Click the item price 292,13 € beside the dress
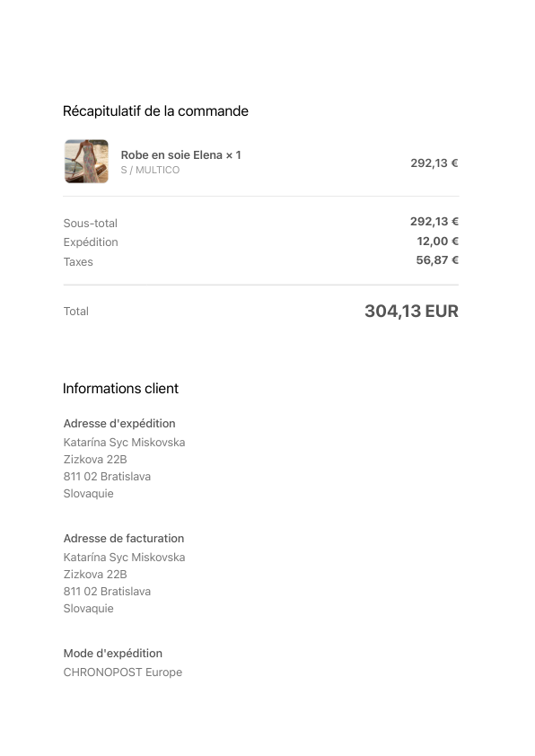535x756 pixels. click(434, 163)
